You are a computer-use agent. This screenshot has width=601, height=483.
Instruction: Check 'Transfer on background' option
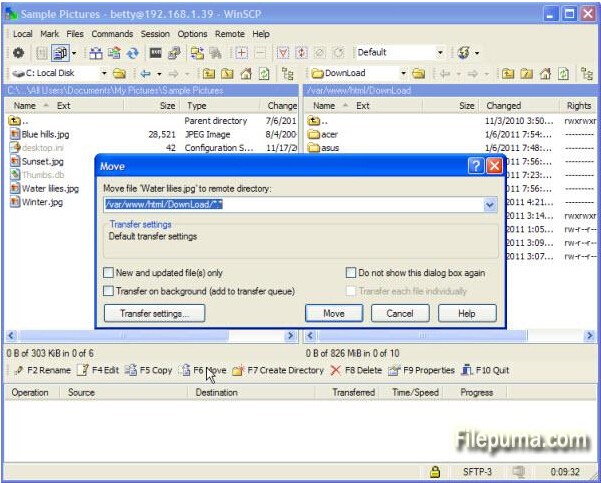point(109,291)
